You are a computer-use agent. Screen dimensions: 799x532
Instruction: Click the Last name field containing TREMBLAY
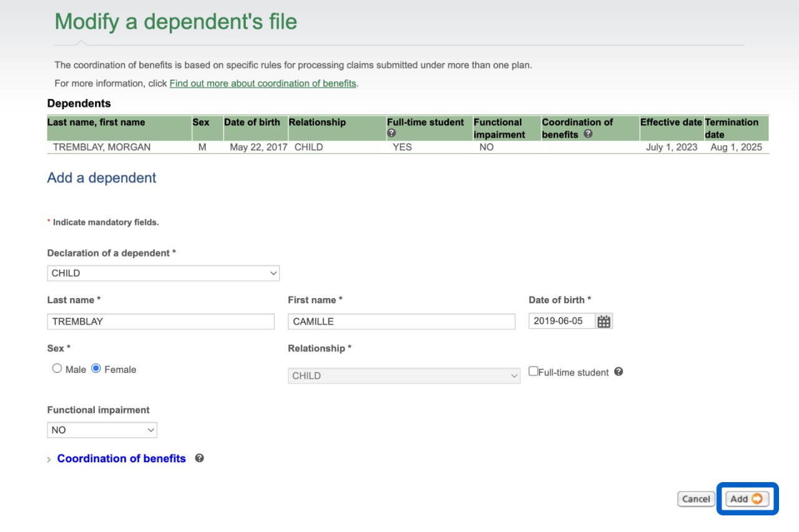pyautogui.click(x=160, y=322)
